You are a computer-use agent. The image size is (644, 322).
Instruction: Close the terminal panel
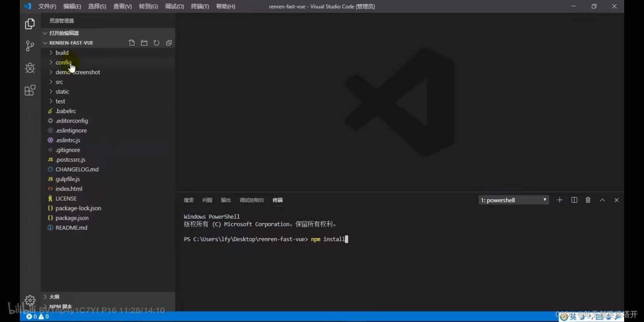pos(616,200)
